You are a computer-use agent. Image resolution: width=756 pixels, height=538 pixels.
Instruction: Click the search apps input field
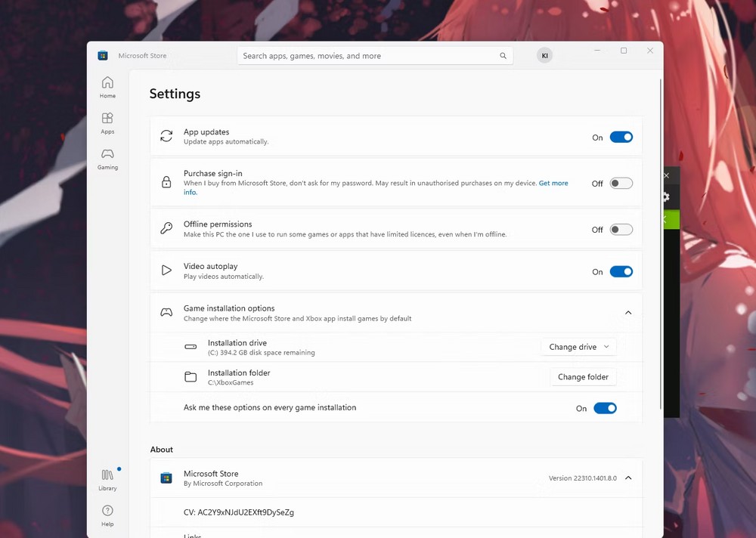375,56
